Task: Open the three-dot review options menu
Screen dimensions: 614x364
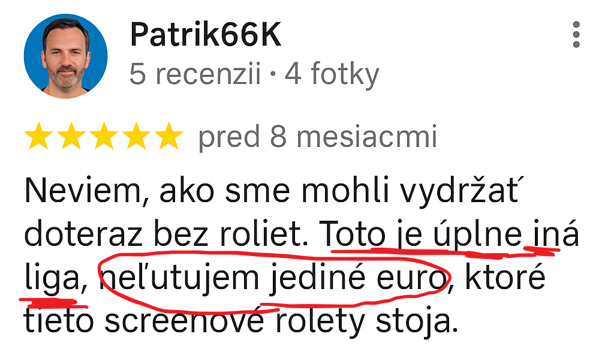Action: 576,35
